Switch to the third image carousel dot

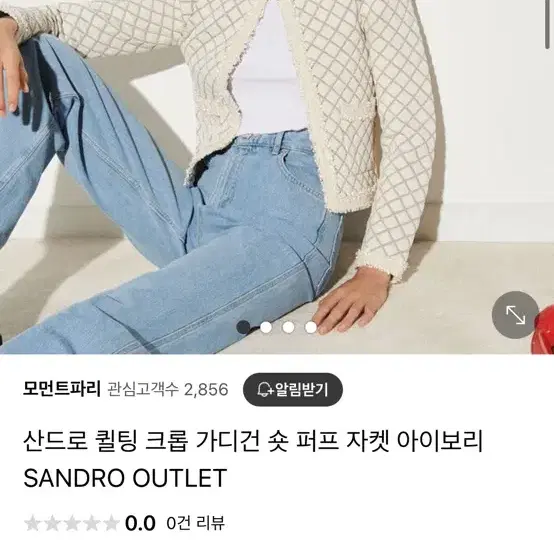tap(288, 327)
